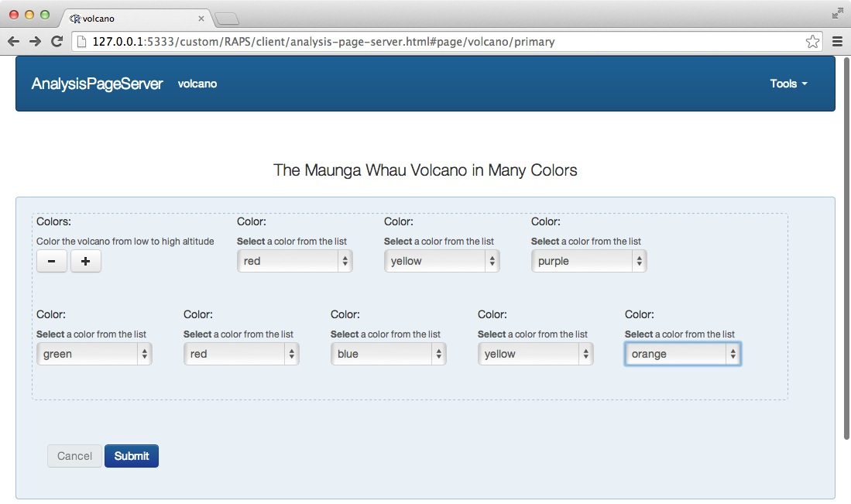This screenshot has width=851, height=504.
Task: Add a color with the plus button
Action: coord(86,262)
